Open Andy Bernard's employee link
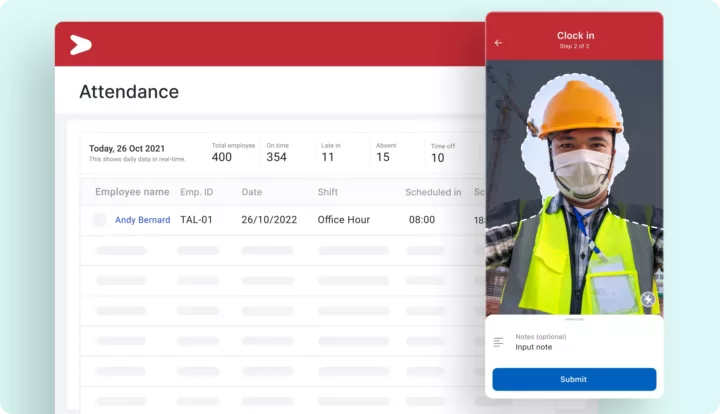Image resolution: width=720 pixels, height=414 pixels. point(142,220)
